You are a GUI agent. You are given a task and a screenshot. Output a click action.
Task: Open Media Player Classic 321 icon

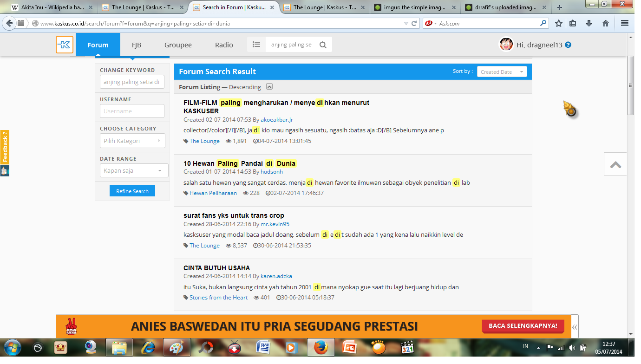click(x=407, y=347)
